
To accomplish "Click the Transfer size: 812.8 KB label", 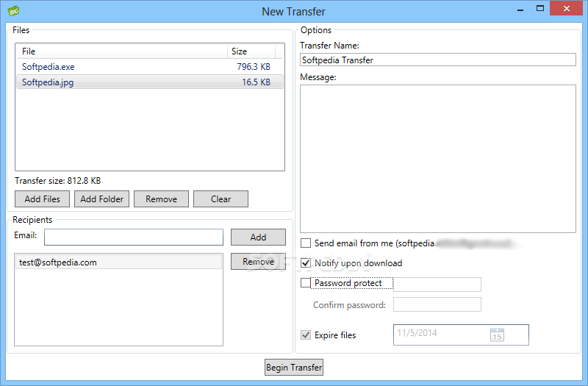I will pos(58,181).
